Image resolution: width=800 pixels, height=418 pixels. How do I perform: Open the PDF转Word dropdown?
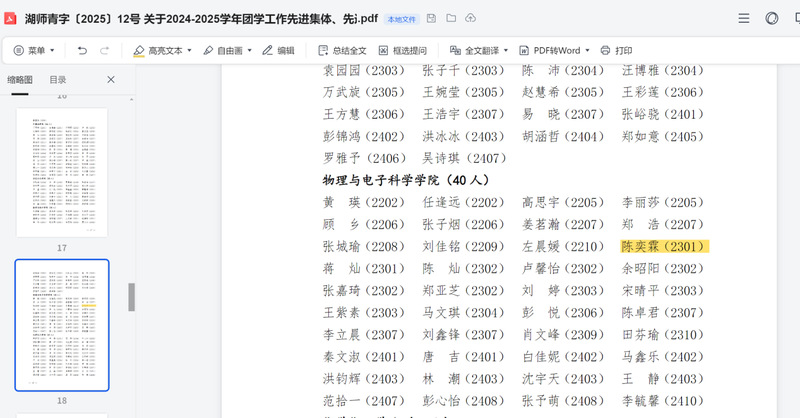pos(587,50)
